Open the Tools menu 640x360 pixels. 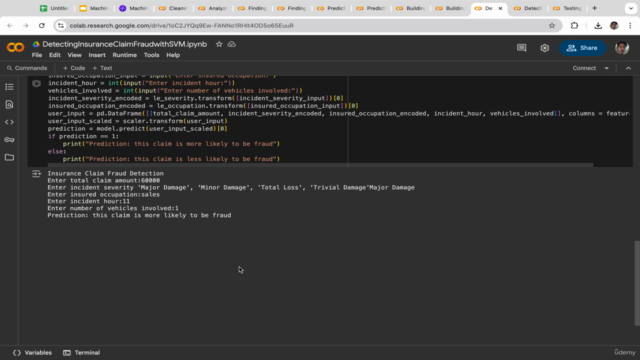coord(151,55)
